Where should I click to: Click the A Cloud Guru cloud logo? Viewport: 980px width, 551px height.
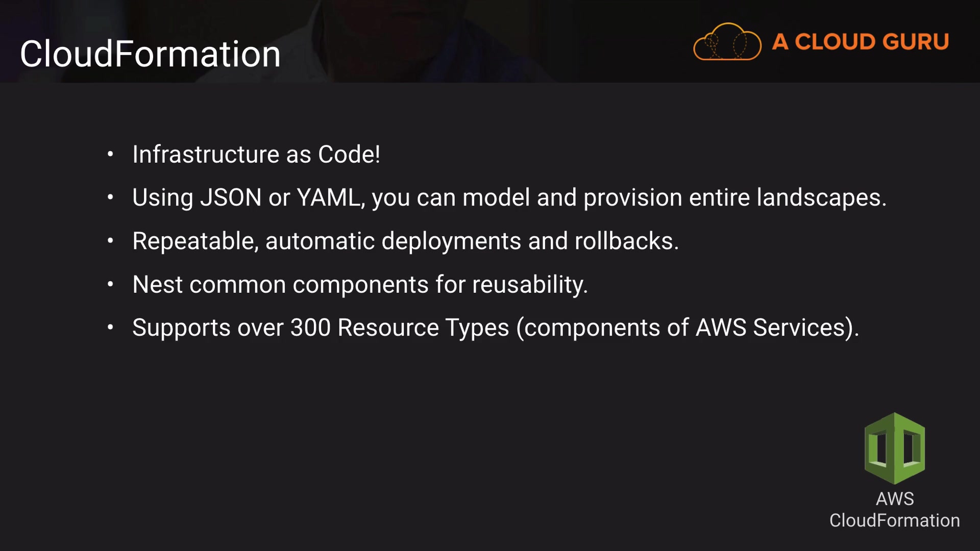[x=727, y=42]
